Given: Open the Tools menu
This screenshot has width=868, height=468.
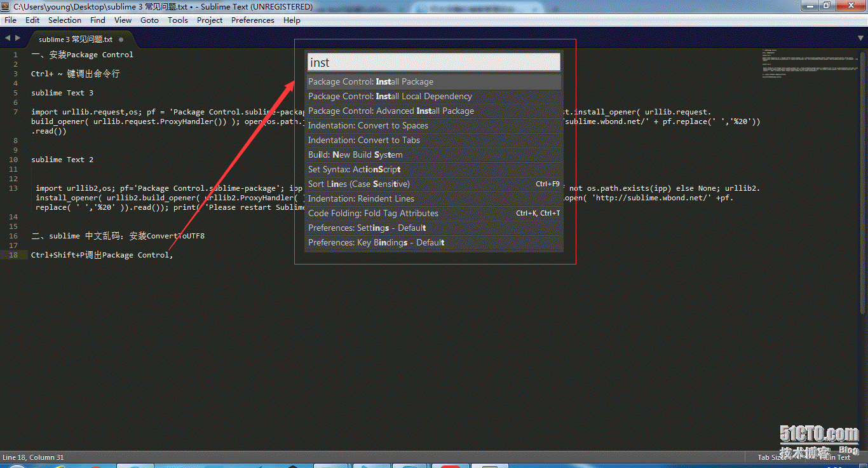Looking at the screenshot, I should click(178, 20).
